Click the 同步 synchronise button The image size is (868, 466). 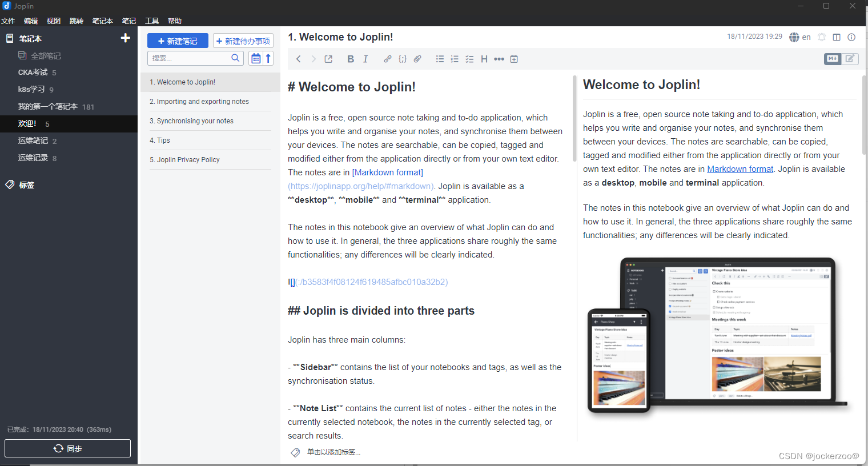67,448
